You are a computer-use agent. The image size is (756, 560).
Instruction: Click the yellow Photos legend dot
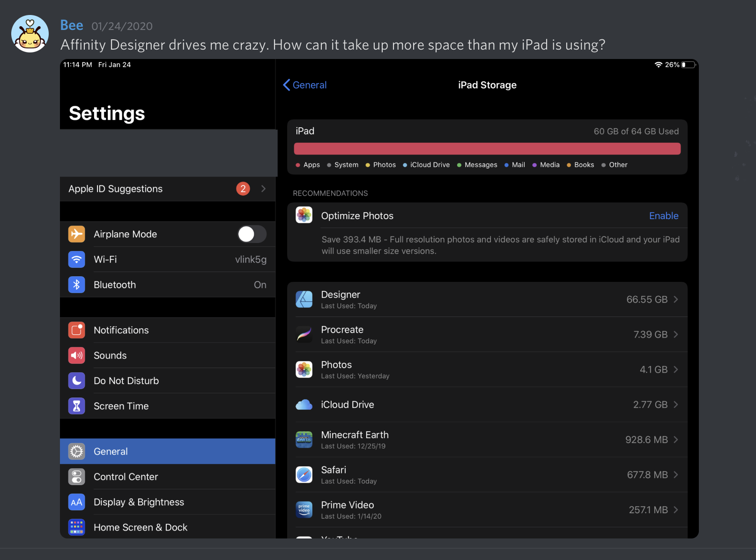368,165
